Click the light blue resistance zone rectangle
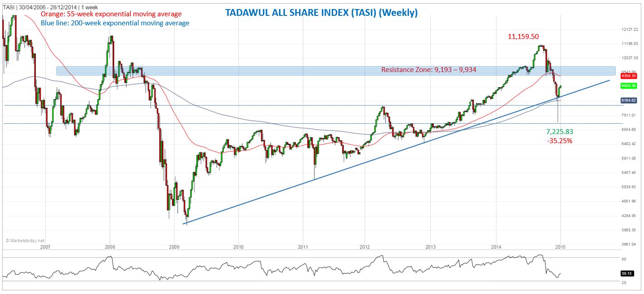 336,71
